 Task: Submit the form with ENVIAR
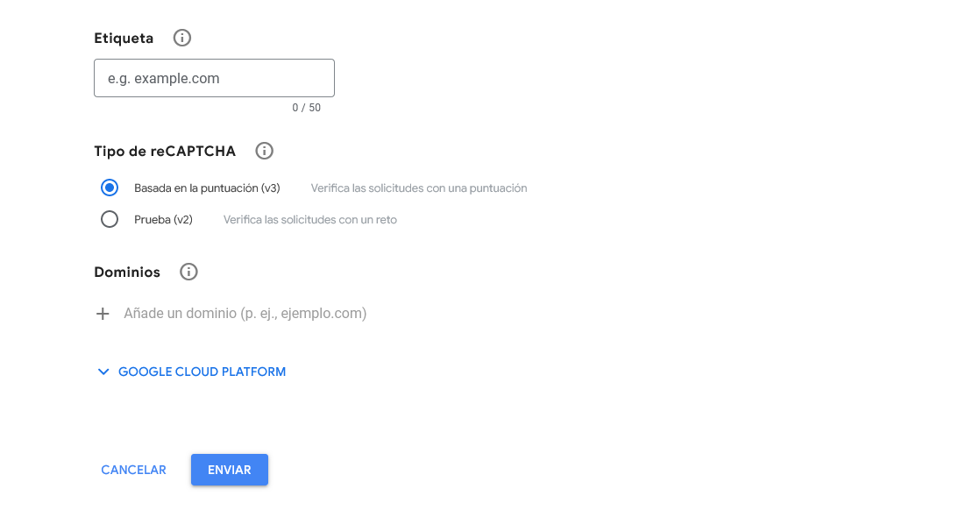tap(230, 470)
